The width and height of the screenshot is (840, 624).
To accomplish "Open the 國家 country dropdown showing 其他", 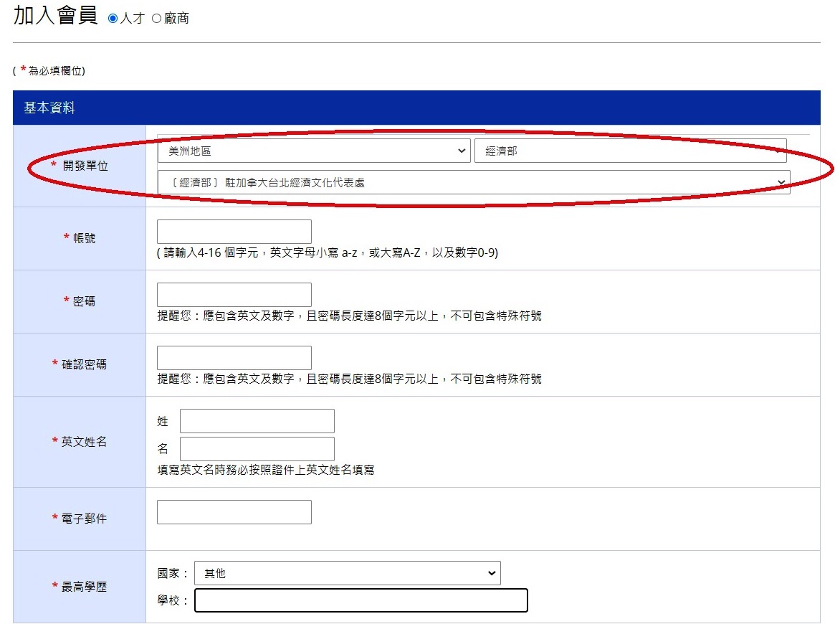I will tap(347, 573).
